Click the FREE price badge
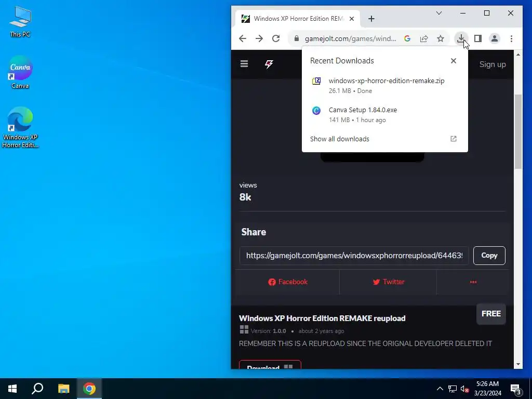Viewport: 532px width, 399px height. pos(491,314)
